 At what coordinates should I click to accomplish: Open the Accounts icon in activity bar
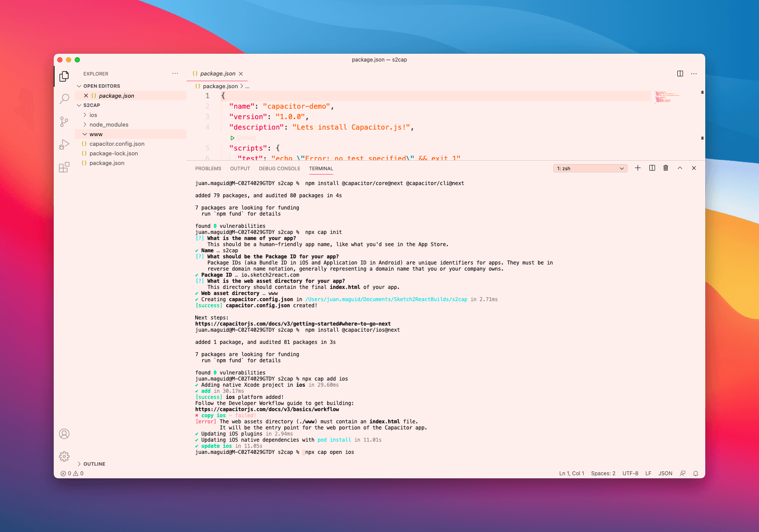[x=64, y=434]
